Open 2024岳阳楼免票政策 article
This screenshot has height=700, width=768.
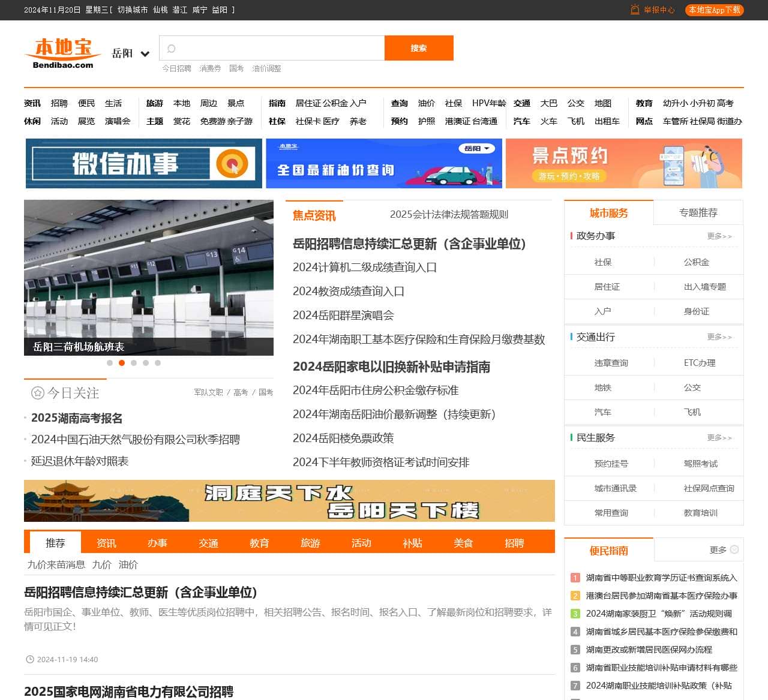pyautogui.click(x=343, y=438)
